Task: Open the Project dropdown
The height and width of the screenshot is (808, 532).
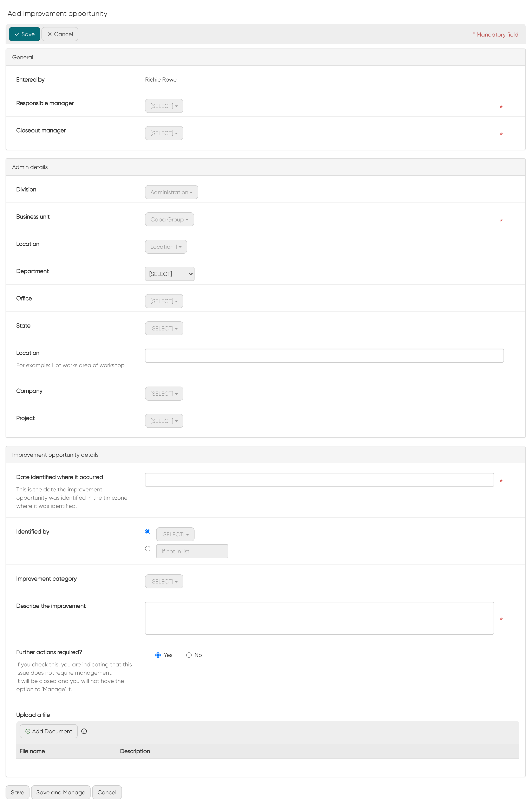Action: (x=164, y=421)
